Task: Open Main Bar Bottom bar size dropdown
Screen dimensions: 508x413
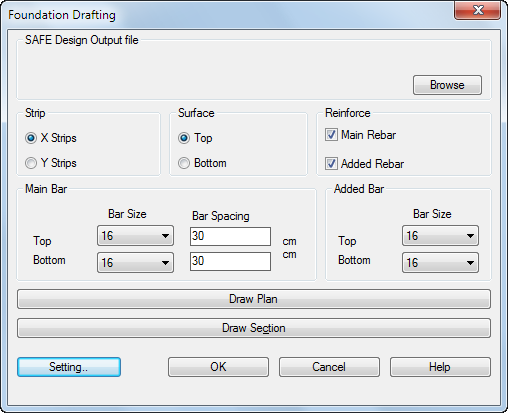Action: click(135, 262)
